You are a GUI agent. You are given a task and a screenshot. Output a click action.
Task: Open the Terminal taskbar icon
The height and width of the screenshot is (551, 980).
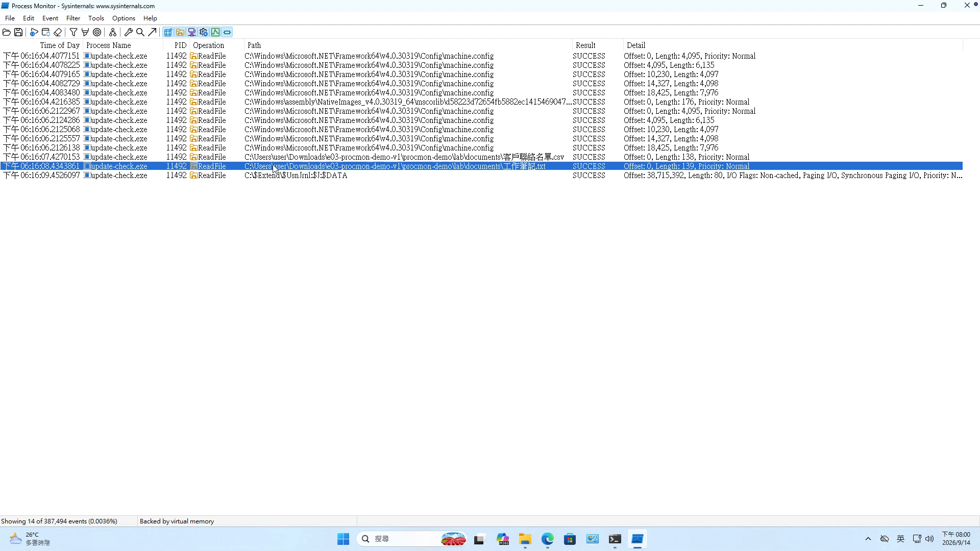pos(615,539)
